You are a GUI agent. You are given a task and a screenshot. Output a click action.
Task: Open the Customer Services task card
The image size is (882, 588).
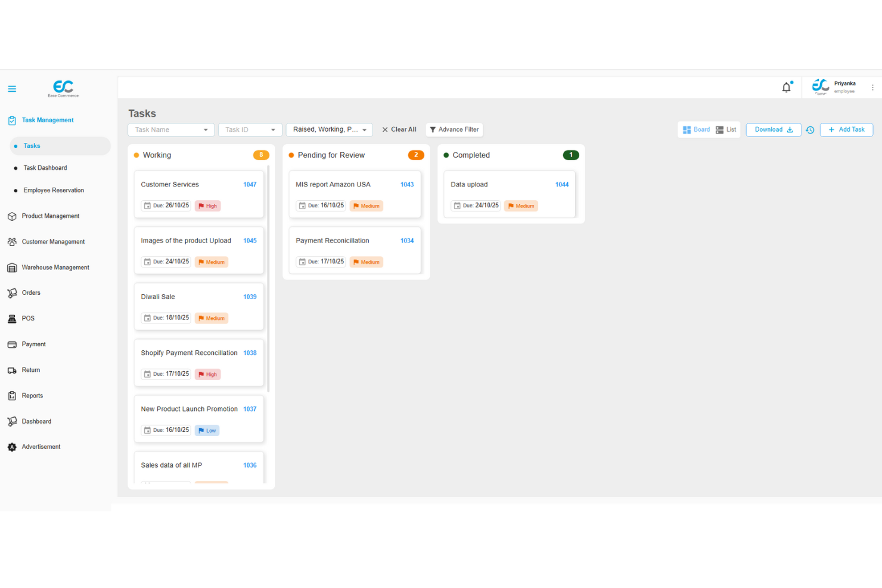point(198,194)
